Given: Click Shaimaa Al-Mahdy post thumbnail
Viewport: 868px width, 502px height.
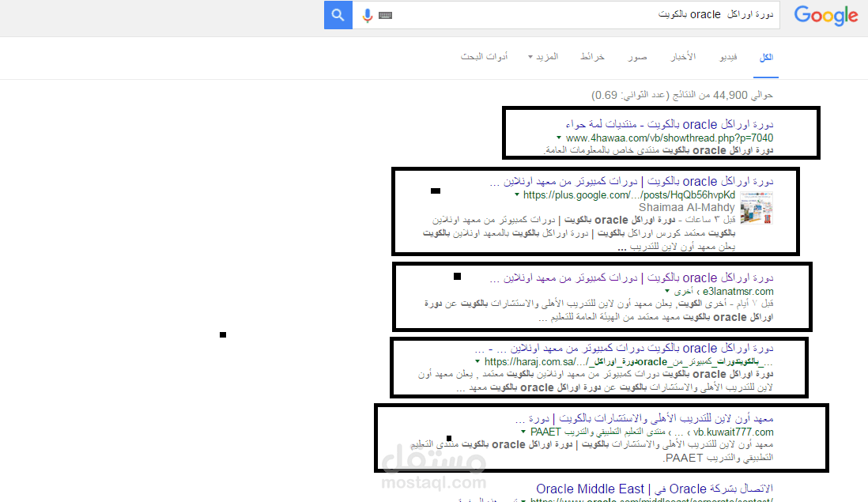Looking at the screenshot, I should (757, 208).
